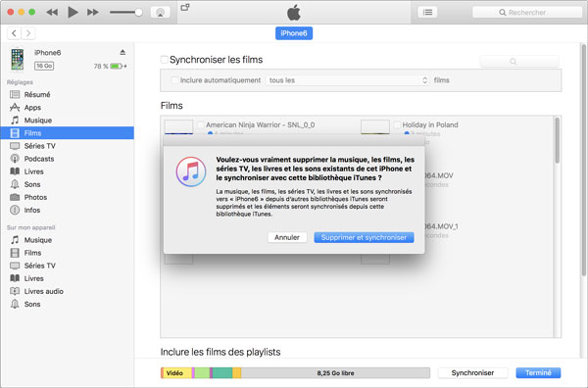Click the fast-forward playback button
Image resolution: width=588 pixels, height=388 pixels.
click(x=93, y=13)
